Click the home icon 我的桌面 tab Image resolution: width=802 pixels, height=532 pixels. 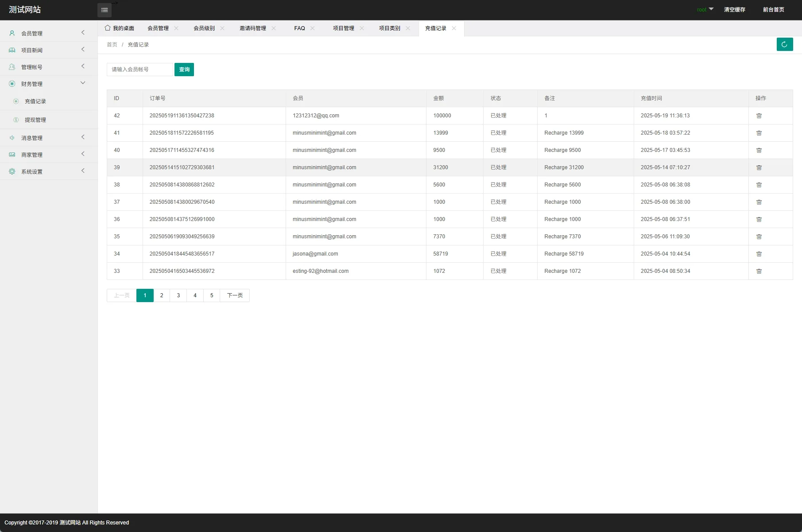(120, 28)
